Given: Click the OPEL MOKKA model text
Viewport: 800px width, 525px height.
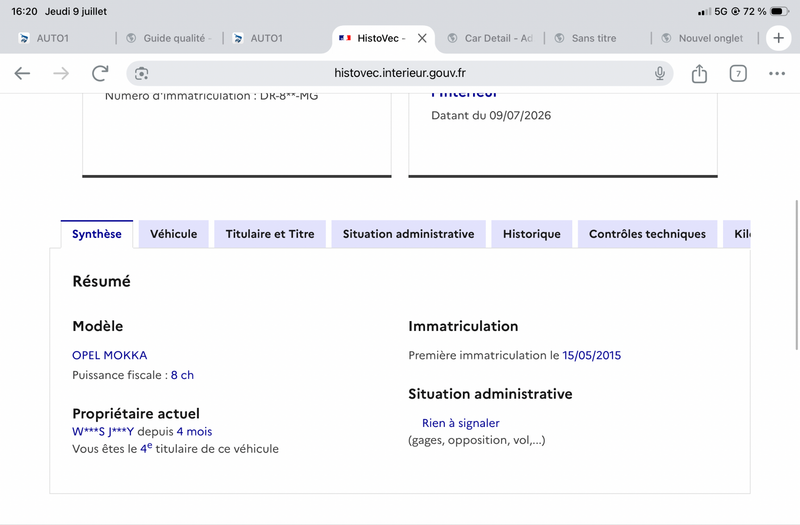Looking at the screenshot, I should [110, 355].
